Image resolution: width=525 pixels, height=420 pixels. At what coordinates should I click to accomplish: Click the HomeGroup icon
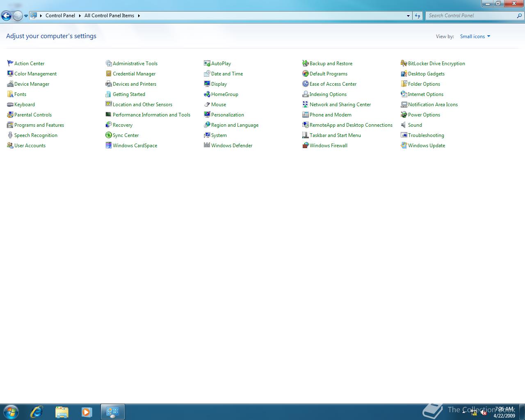point(207,94)
